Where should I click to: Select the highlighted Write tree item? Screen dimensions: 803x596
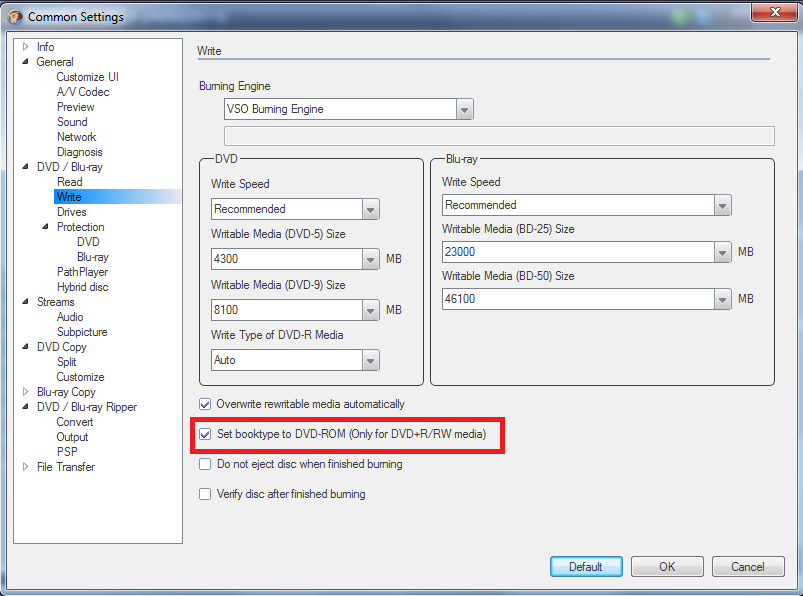pos(69,197)
